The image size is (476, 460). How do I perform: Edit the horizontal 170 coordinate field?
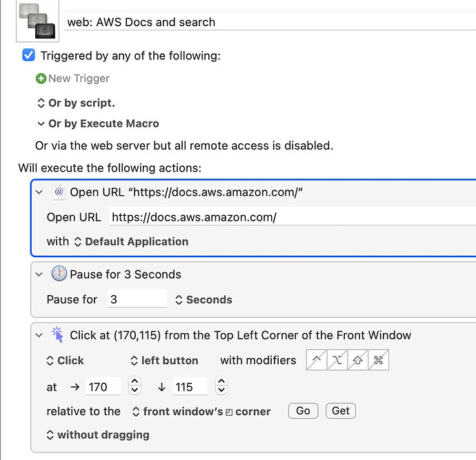[103, 386]
